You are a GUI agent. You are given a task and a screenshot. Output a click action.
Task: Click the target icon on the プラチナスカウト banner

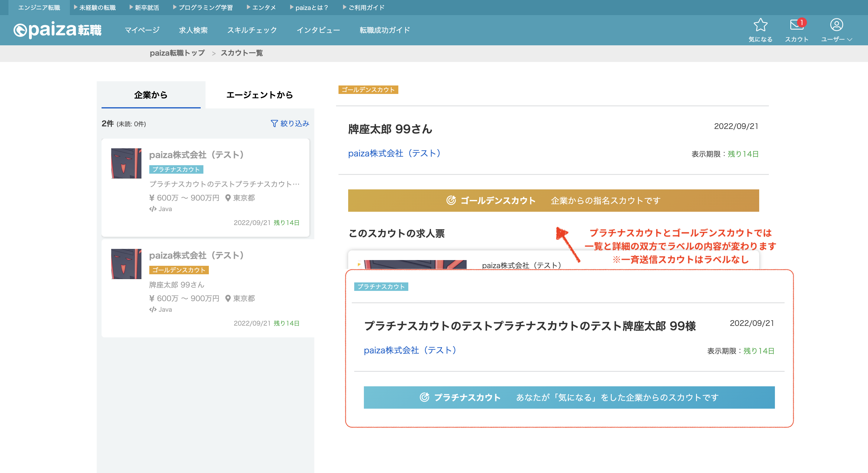[x=424, y=397]
